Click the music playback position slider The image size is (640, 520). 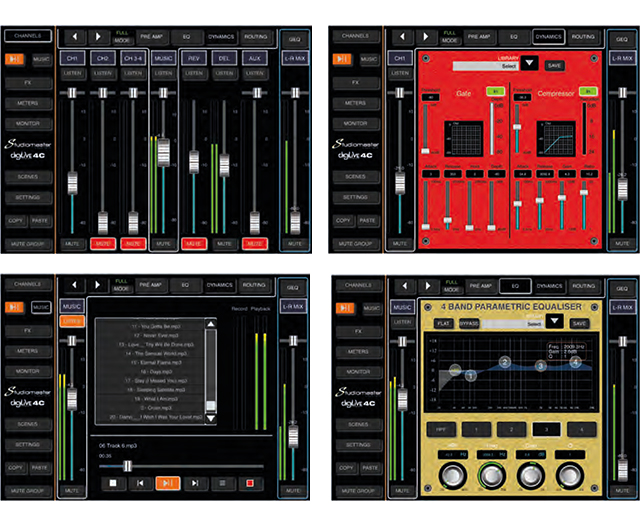coord(127,464)
